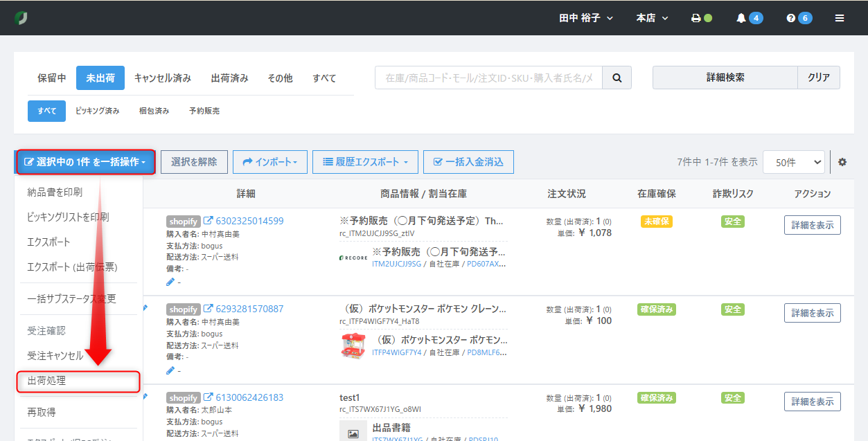Open stock link PD8MLF6…
This screenshot has height=441, width=868.
(x=486, y=352)
